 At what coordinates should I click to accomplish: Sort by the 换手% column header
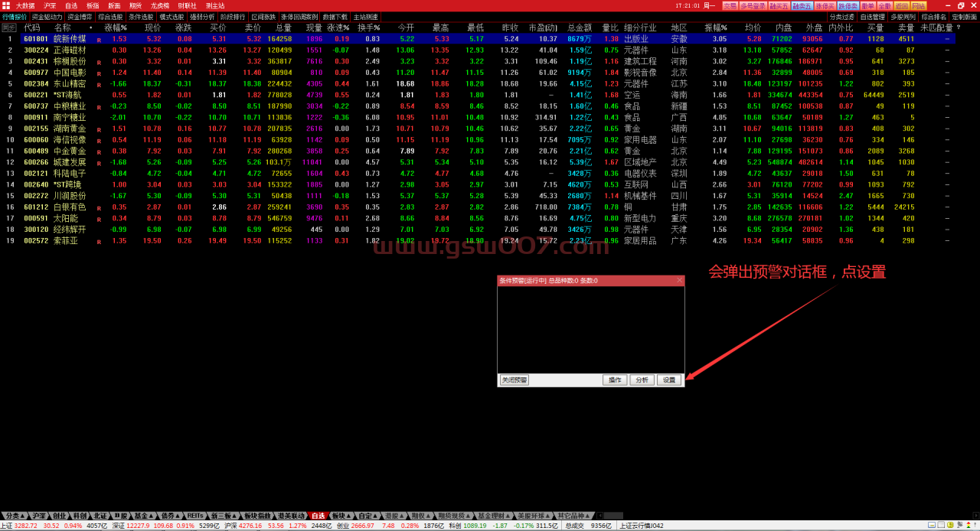[x=369, y=28]
